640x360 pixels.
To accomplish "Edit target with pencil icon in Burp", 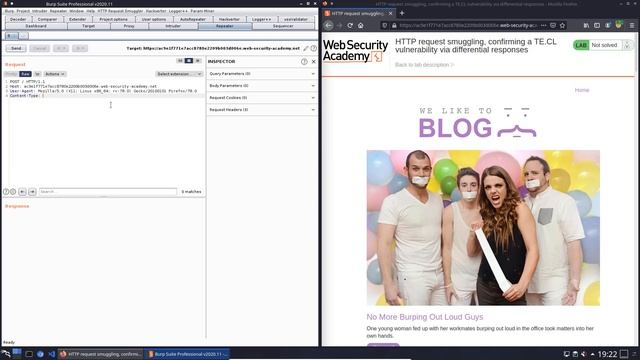I will tap(306, 48).
